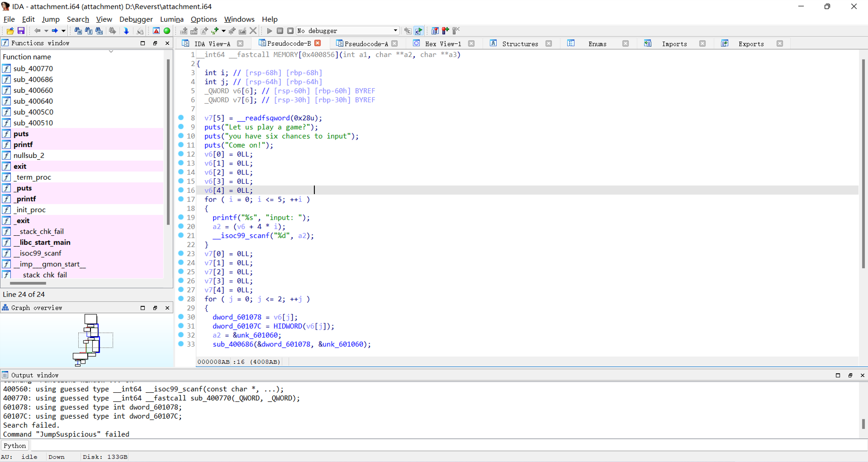Close the Structures tab
This screenshot has height=462, width=868.
pos(549,43)
